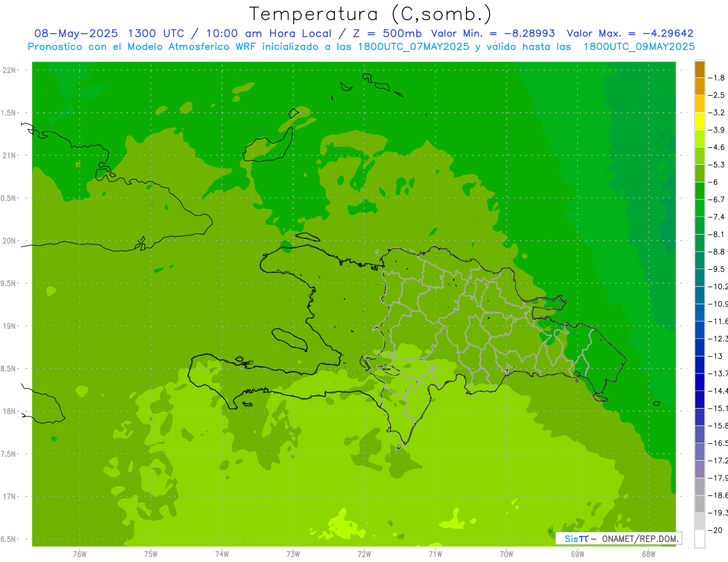Pick the green swatch between -6 and -6.7

click(699, 191)
